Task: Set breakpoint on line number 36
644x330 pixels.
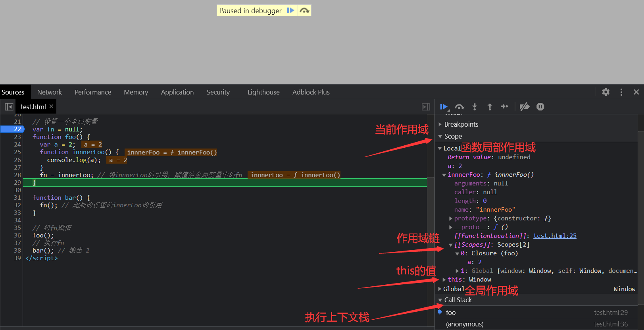Action: (17, 235)
